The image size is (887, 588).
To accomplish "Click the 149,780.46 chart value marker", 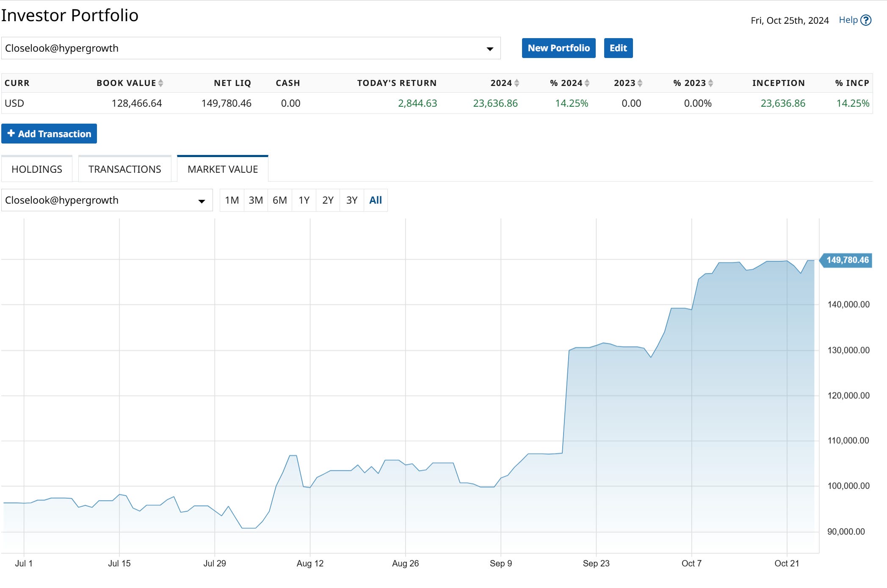I will 847,260.
